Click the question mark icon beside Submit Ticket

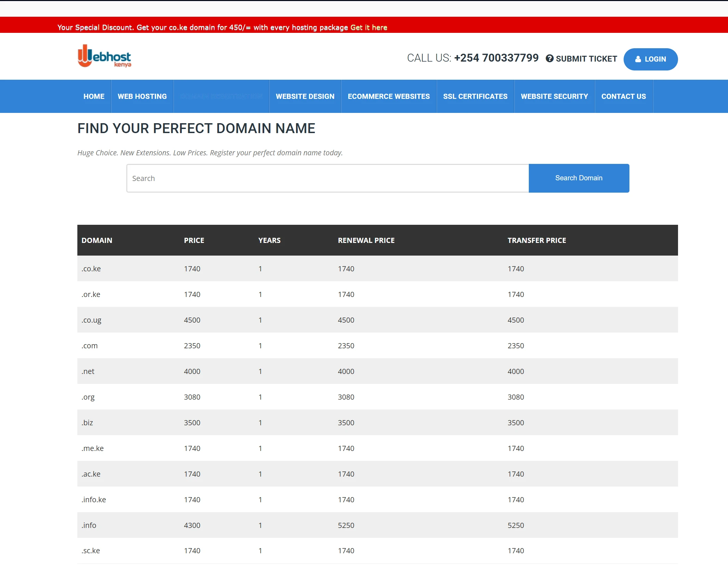549,59
